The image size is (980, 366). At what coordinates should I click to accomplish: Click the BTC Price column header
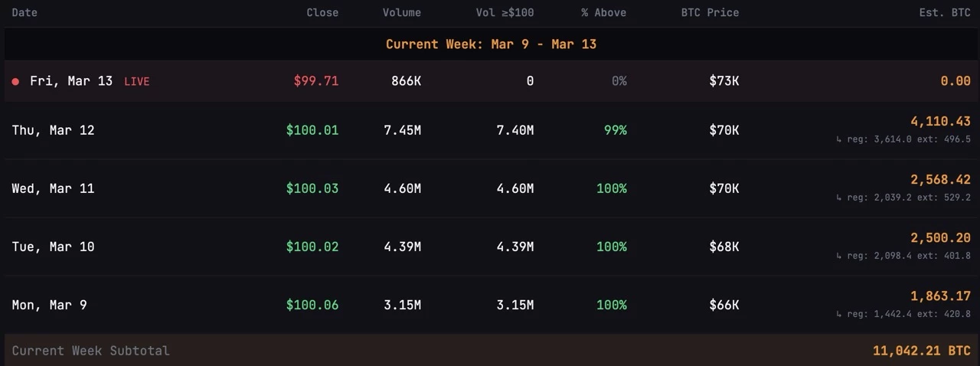(709, 12)
